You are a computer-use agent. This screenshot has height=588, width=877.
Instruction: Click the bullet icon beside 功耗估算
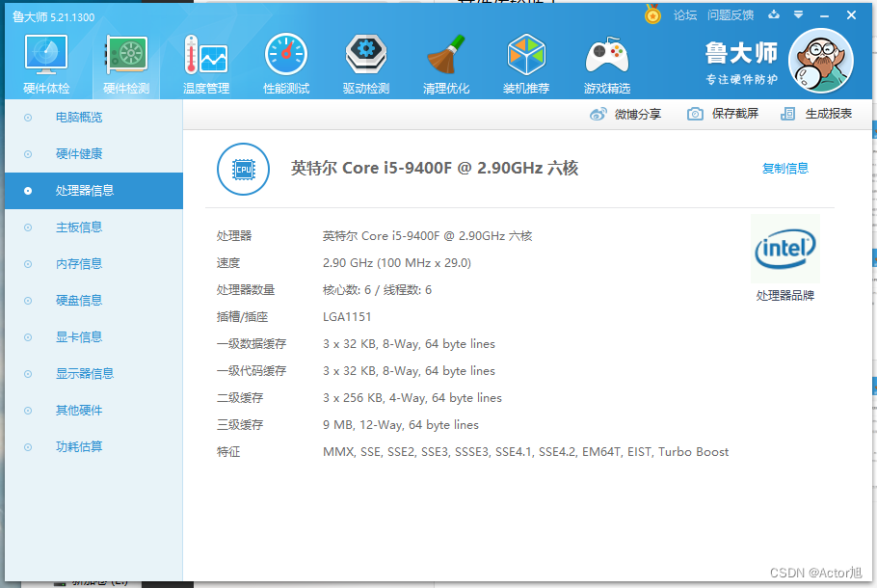click(28, 447)
